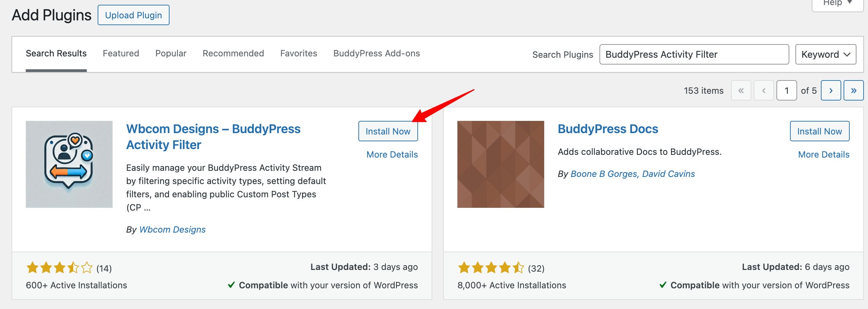Expand the Help dropdown panel

tap(837, 3)
